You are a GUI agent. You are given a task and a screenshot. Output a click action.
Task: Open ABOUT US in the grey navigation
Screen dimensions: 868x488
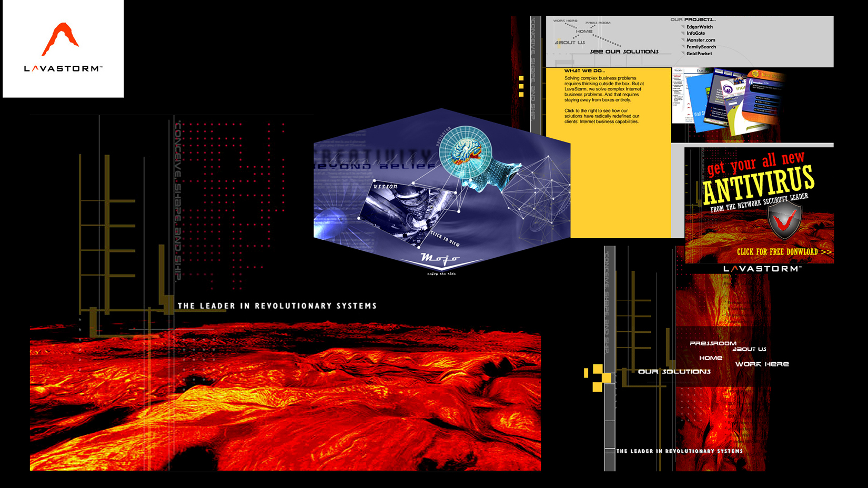(x=570, y=43)
